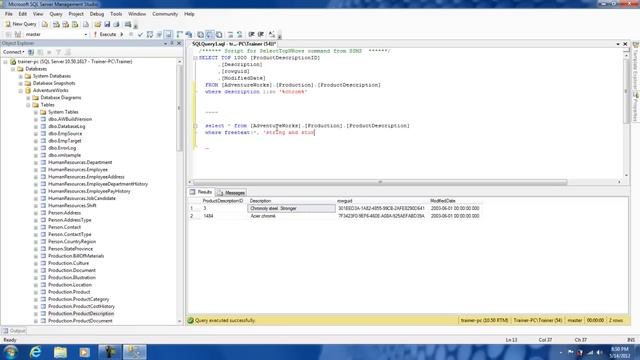Screen dimensions: 640x360
Task: Open the Edit menu
Action: 22,14
